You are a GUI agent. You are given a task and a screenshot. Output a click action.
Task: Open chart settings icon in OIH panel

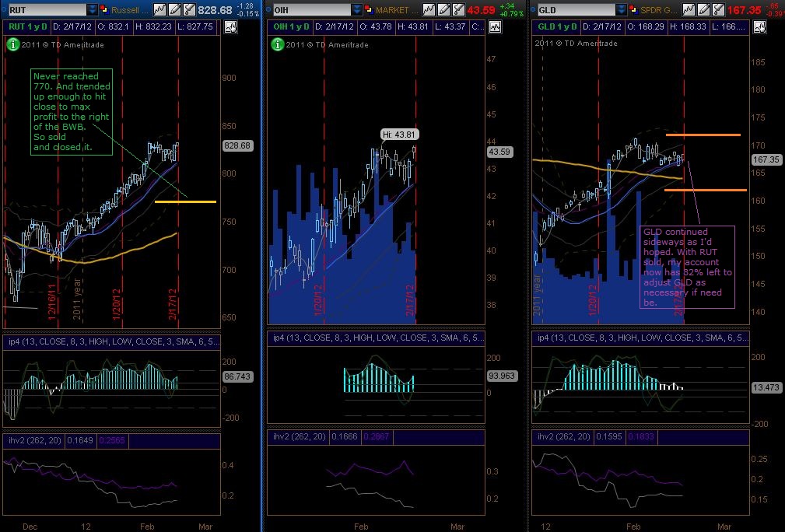point(429,9)
